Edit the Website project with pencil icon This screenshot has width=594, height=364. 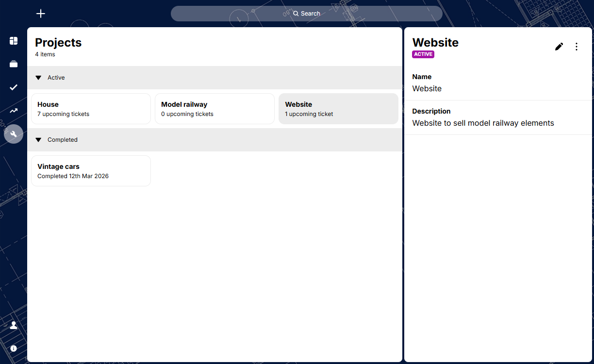(559, 47)
